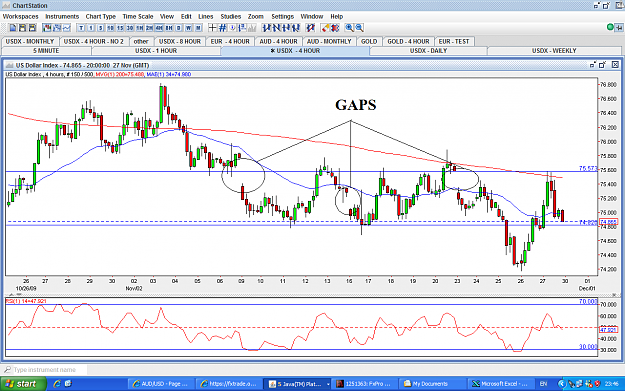Viewport: 625px width, 391px height.
Task: Click the MVG(1) 200 indicator label
Action: (120, 75)
